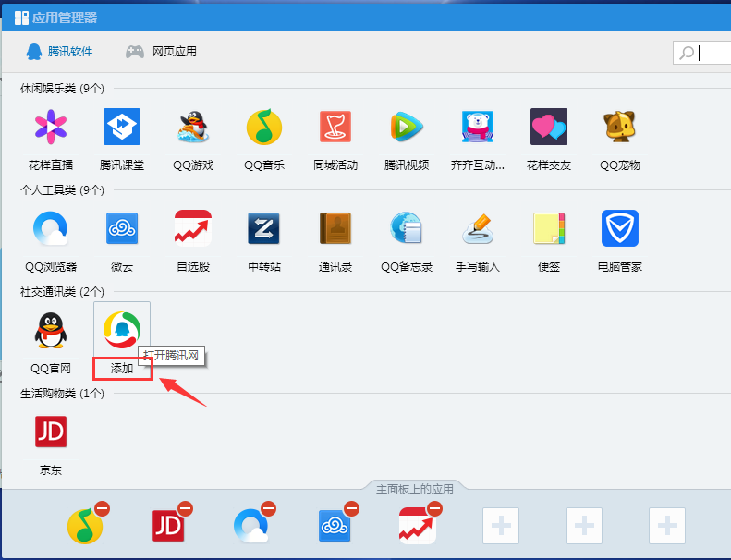Click the 社交通讯类 (2个) category heading
This screenshot has height=560, width=731.
click(62, 292)
